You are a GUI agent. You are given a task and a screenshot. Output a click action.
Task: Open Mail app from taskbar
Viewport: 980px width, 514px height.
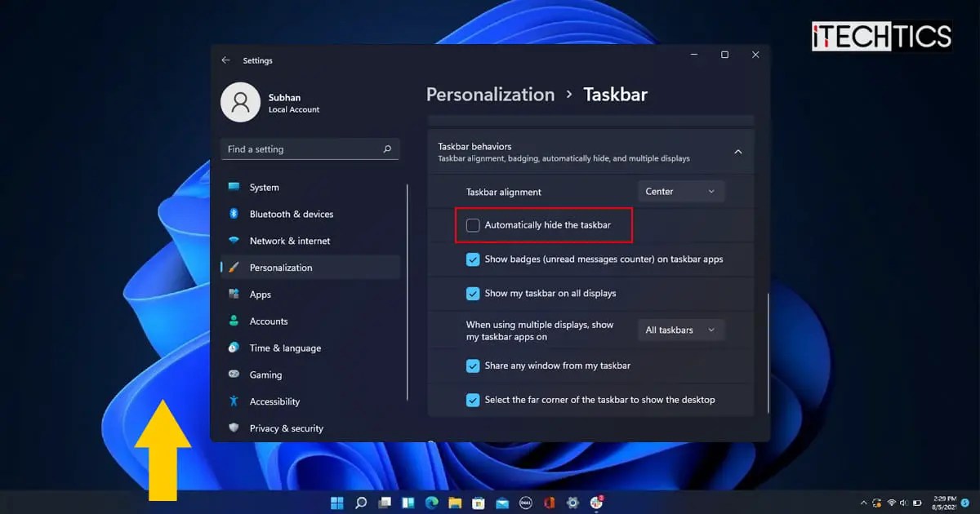[x=503, y=503]
